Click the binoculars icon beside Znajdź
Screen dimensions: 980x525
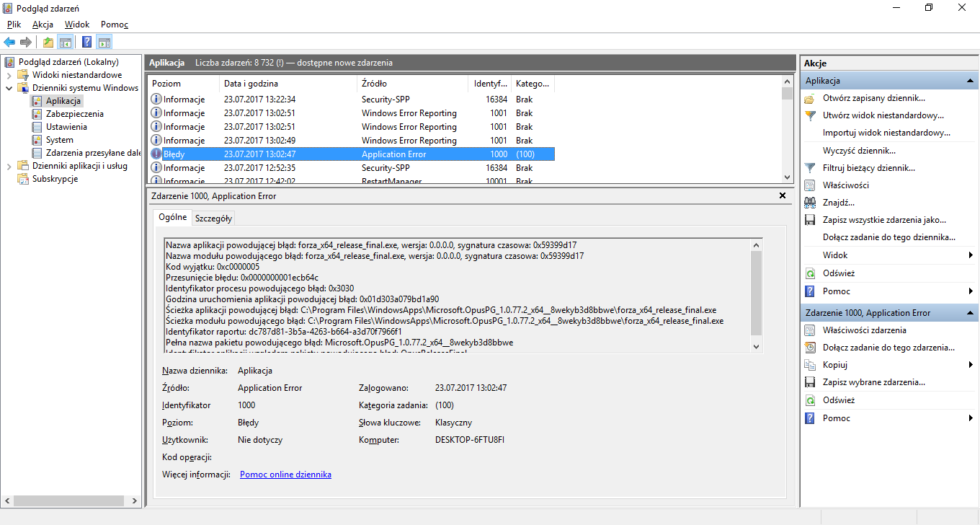coord(810,203)
